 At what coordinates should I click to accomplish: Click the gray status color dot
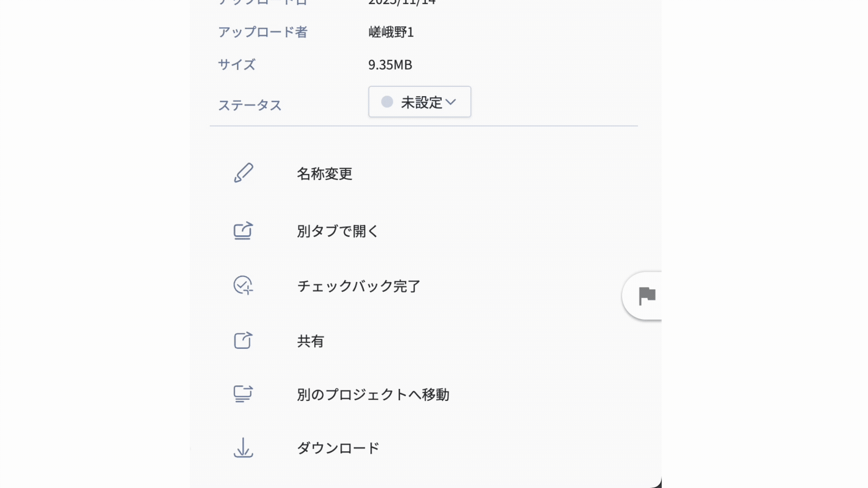[x=387, y=102]
